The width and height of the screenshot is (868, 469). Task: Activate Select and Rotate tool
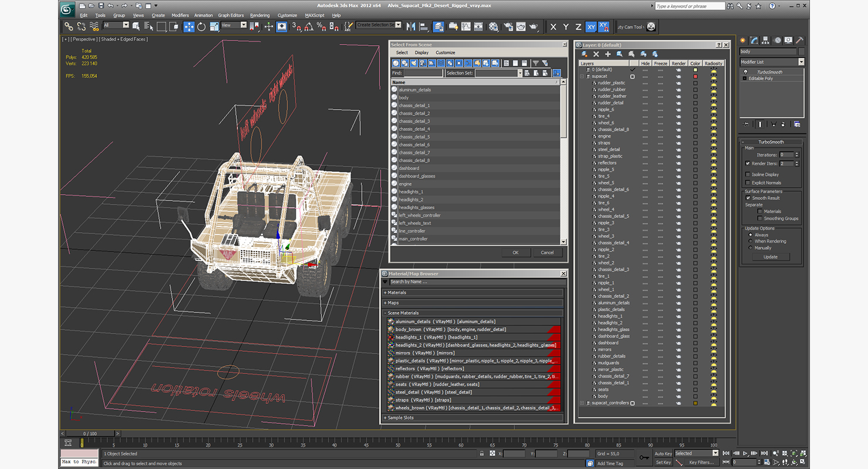201,26
